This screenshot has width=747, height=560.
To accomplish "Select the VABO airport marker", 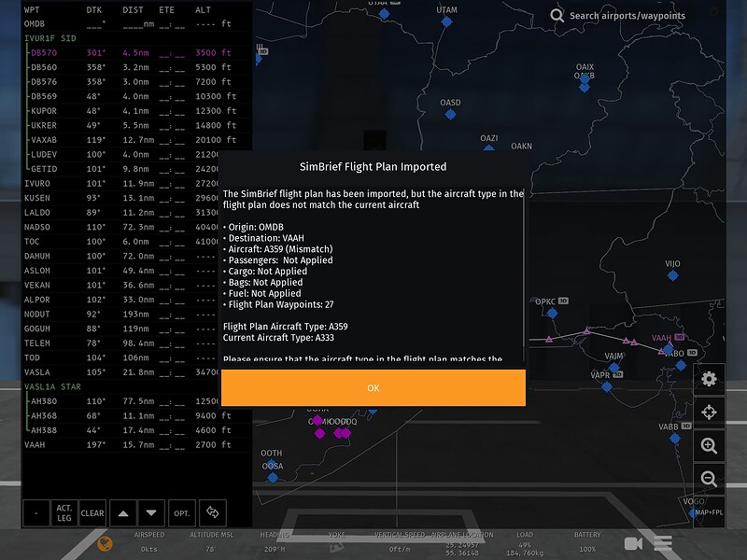I will 681,365.
